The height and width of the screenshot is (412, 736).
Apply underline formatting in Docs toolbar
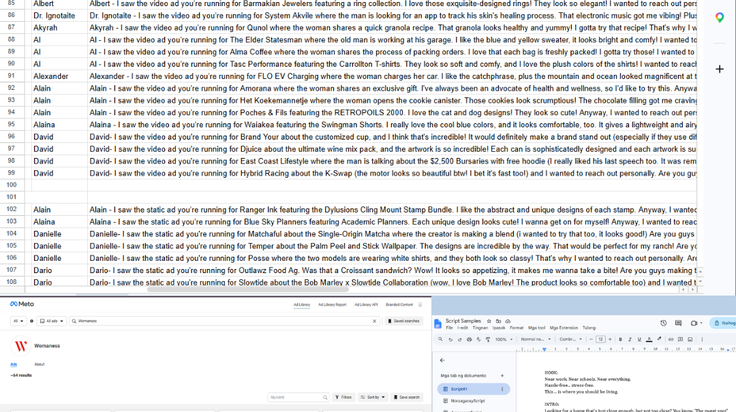pos(639,339)
